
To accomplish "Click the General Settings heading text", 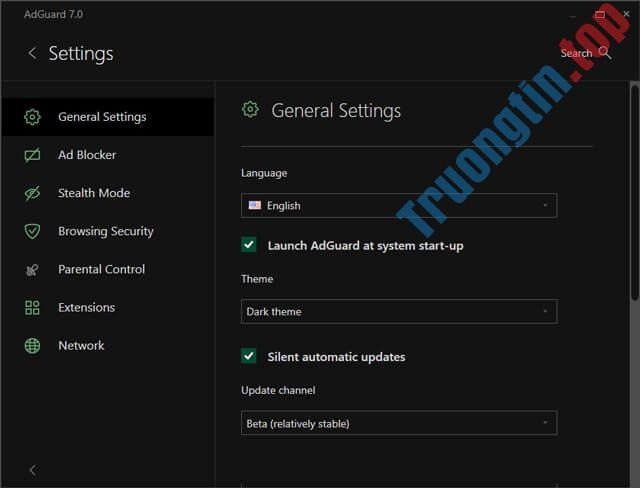I will click(336, 111).
